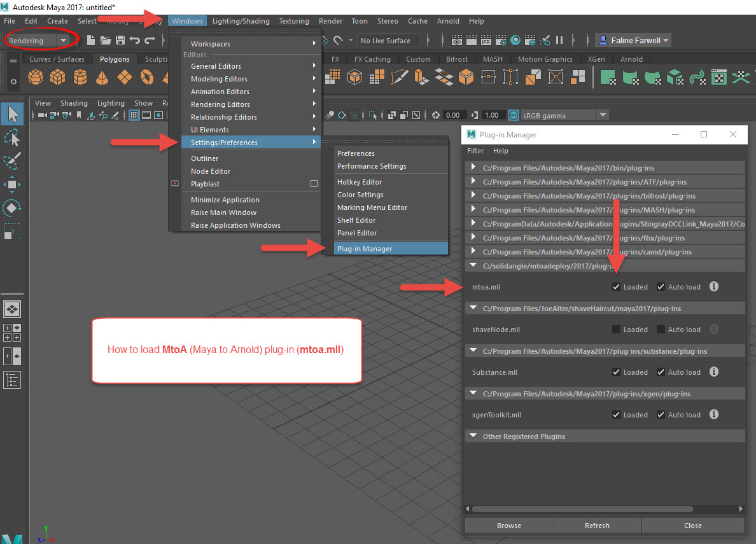Click the New Scene file icon
This screenshot has height=544, width=756.
pyautogui.click(x=90, y=41)
